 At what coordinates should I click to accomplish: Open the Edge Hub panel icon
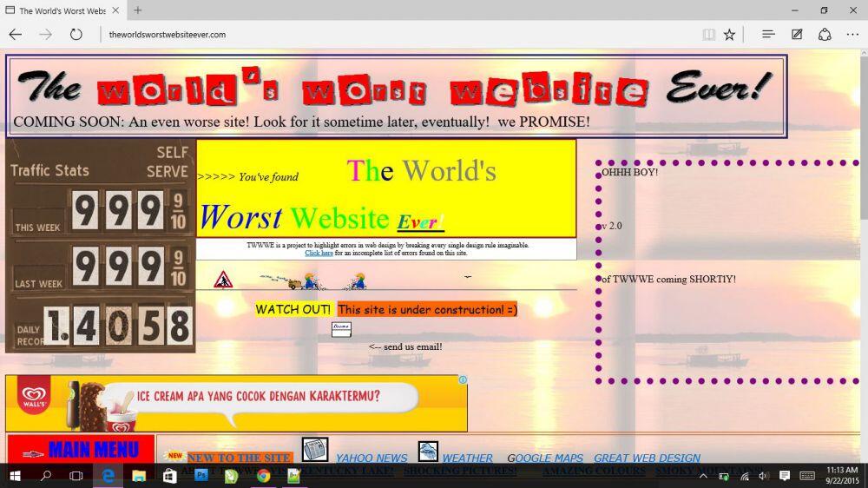768,35
